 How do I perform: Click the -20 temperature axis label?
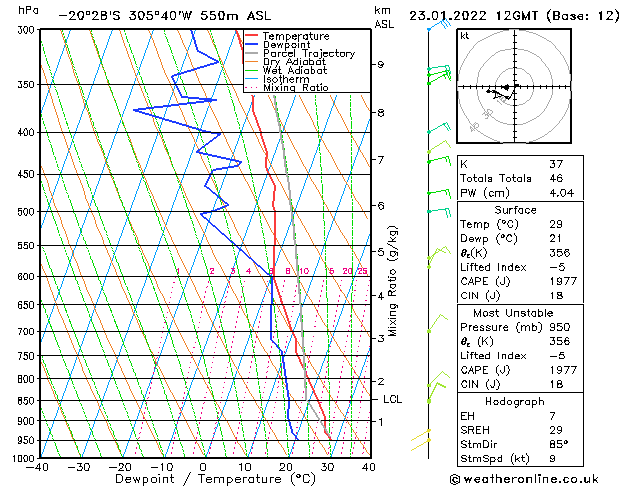120,467
